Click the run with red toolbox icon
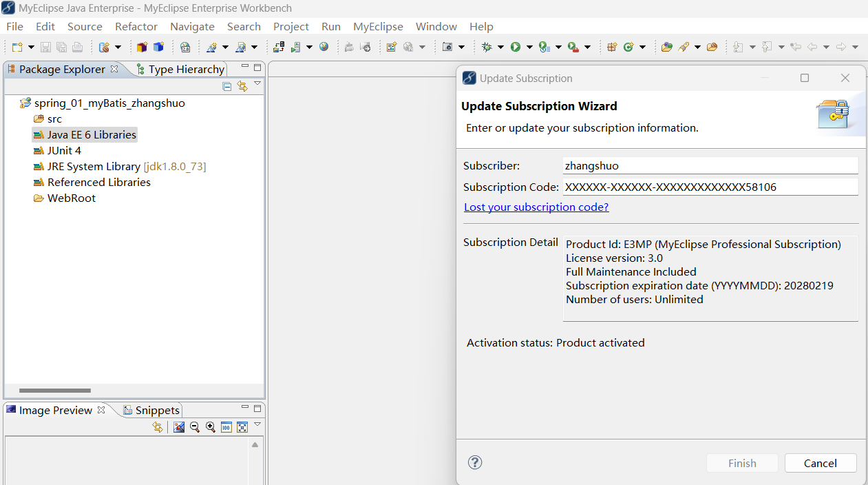The width and height of the screenshot is (868, 485). [573, 47]
